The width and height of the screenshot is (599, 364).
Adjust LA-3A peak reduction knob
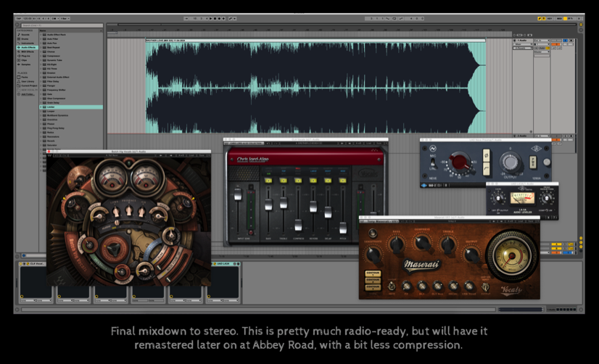coord(547,198)
